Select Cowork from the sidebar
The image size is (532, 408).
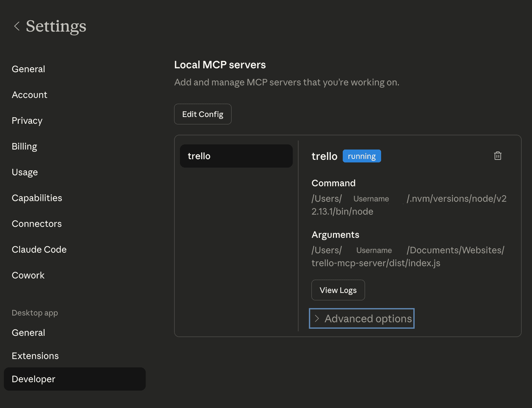(x=28, y=275)
